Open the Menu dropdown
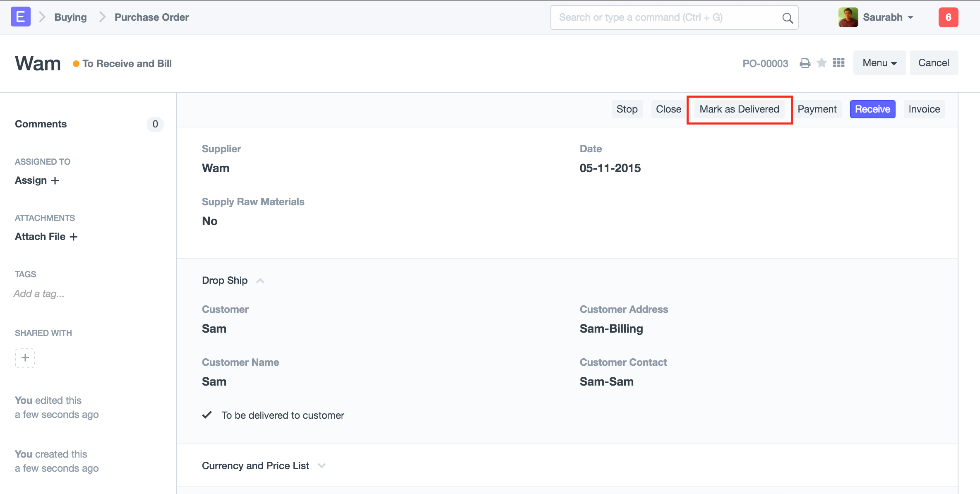 (879, 63)
